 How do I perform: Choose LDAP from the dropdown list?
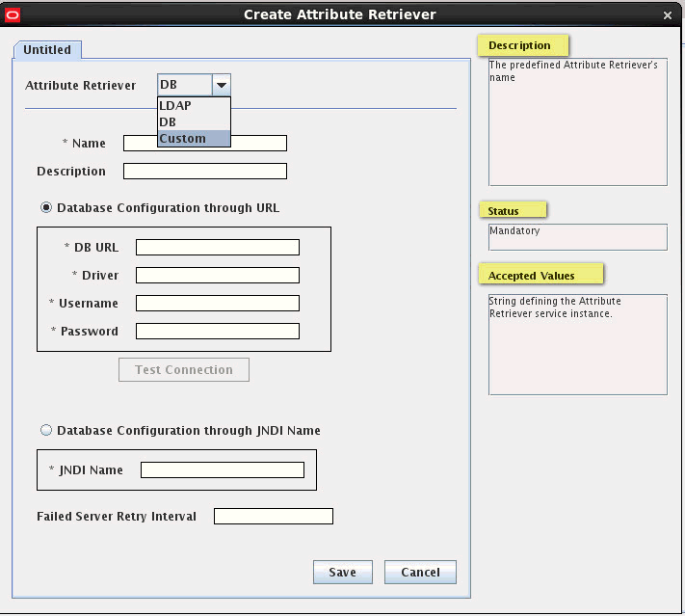(x=194, y=105)
